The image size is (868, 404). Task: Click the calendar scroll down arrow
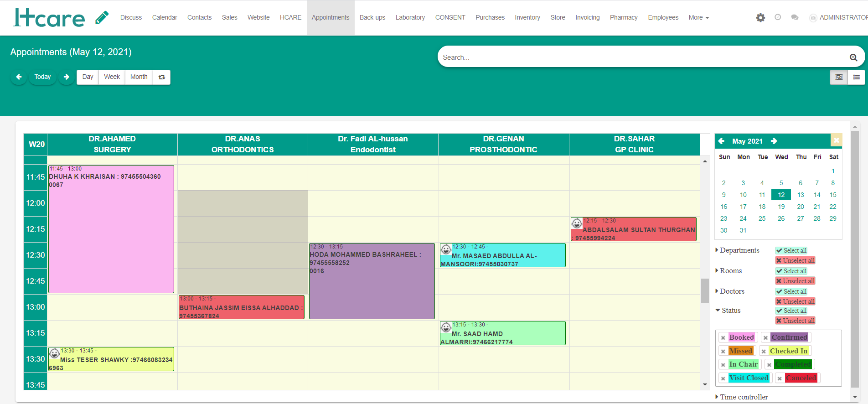pos(705,385)
